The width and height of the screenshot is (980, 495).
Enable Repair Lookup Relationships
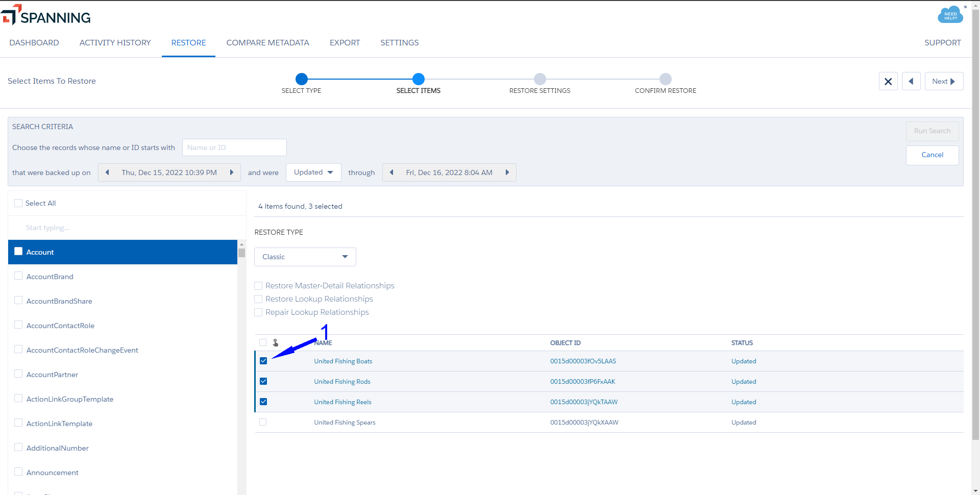[258, 312]
